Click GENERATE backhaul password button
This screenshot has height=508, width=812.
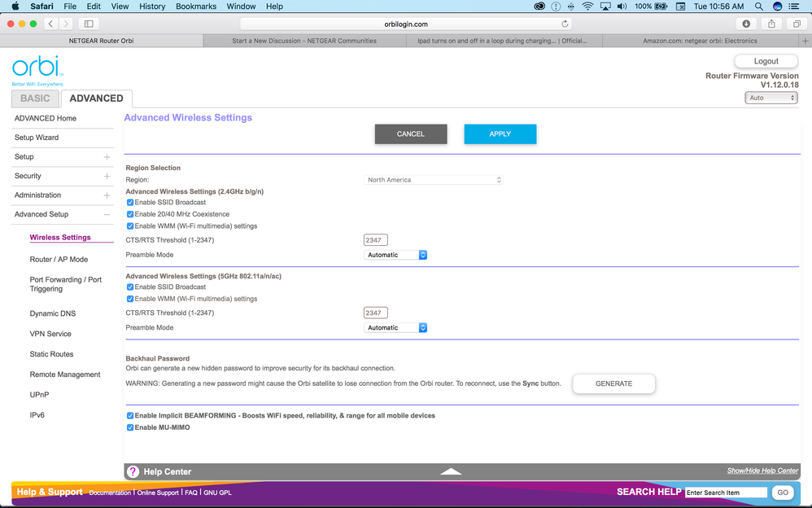coord(613,383)
